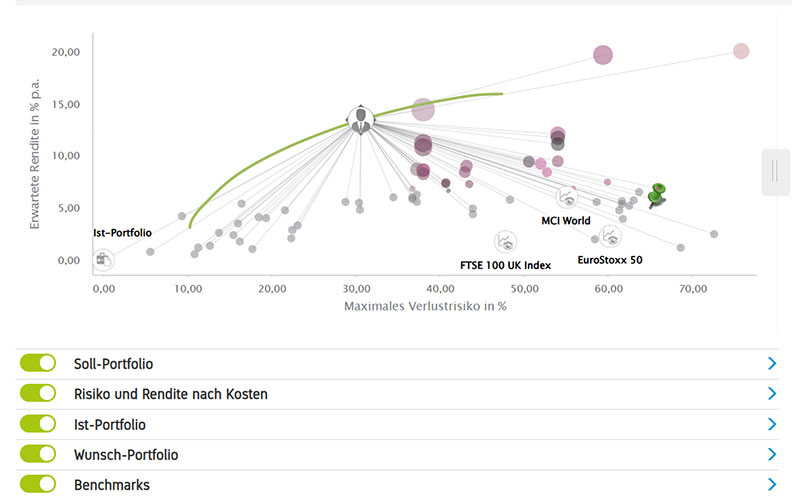Screen dimensions: 800x500
Task: Click the Ist-Portfolio row label
Action: (x=109, y=424)
